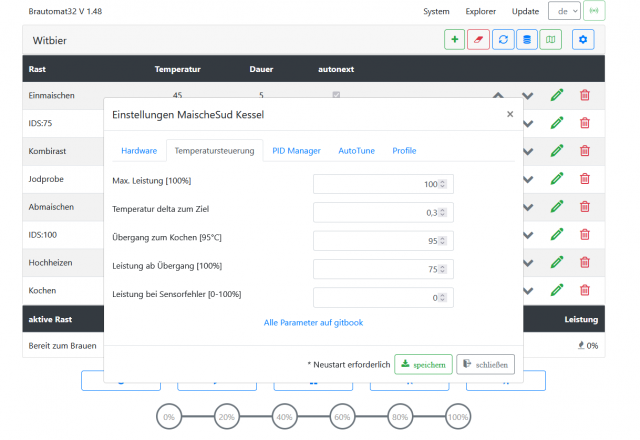Set power to the 0% step circle
Screen dimensions: 640x440
pyautogui.click(x=169, y=417)
